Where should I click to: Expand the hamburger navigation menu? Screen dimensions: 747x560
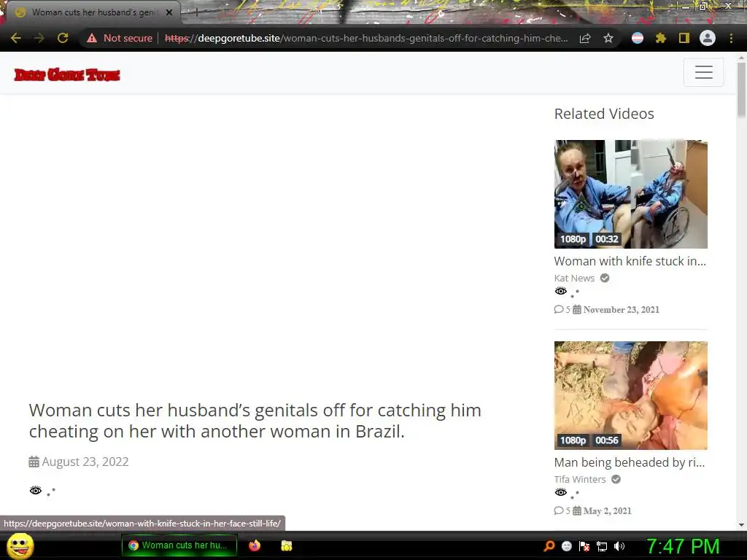point(704,72)
